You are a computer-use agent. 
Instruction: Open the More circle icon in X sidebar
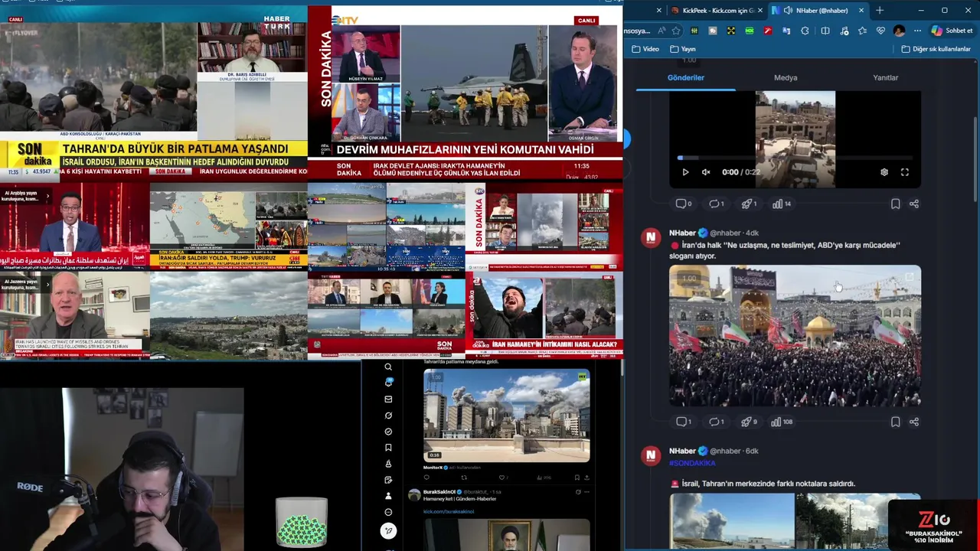pyautogui.click(x=388, y=512)
